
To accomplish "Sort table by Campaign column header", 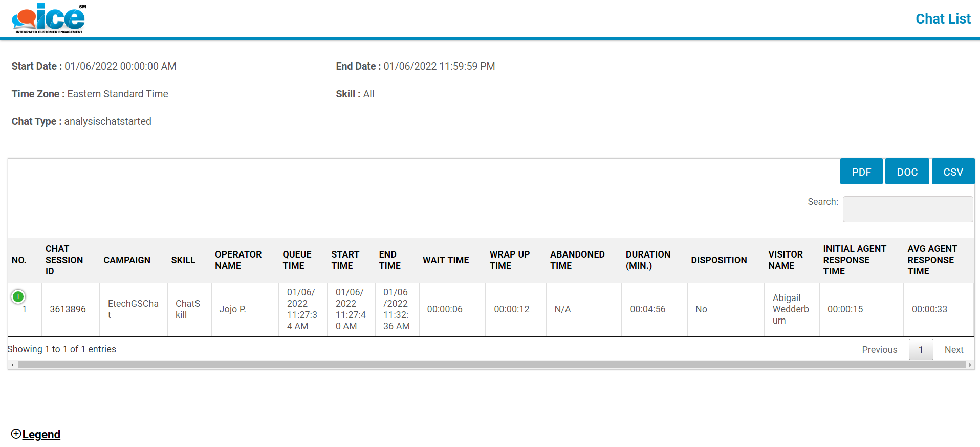I will coord(127,260).
